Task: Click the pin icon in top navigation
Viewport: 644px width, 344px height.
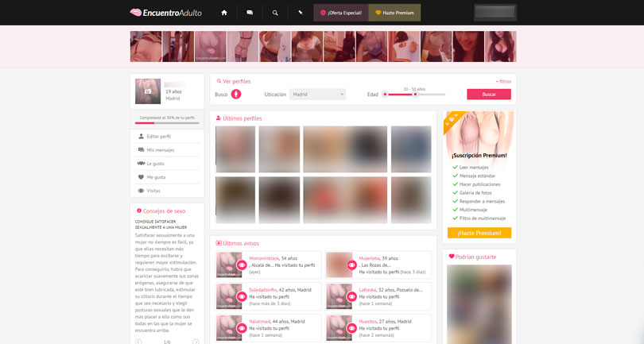Action: [x=301, y=13]
